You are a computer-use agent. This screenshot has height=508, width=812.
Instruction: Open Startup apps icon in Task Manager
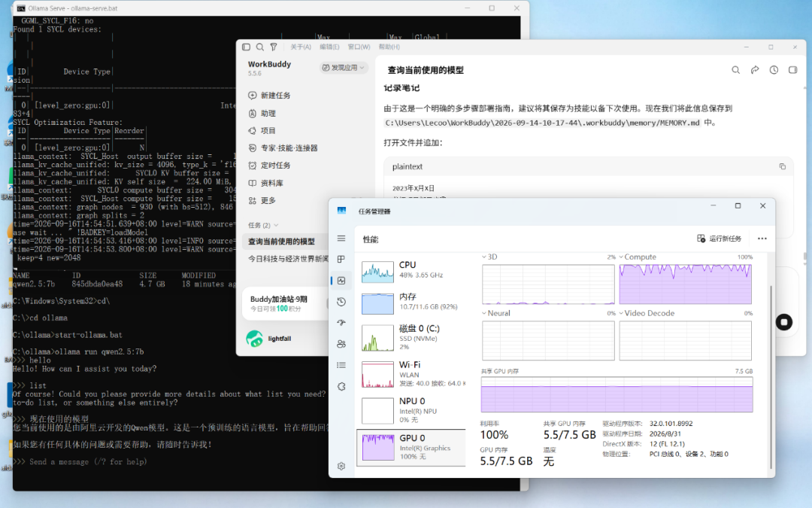(x=341, y=322)
